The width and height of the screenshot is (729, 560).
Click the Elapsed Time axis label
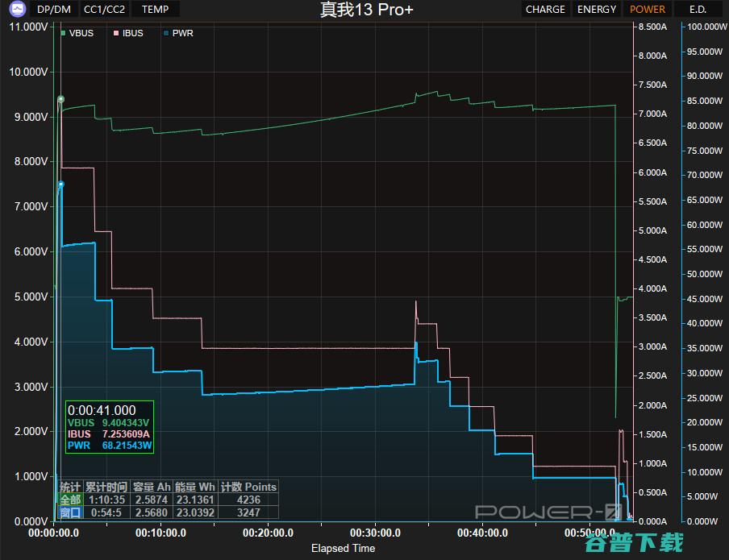coord(343,549)
